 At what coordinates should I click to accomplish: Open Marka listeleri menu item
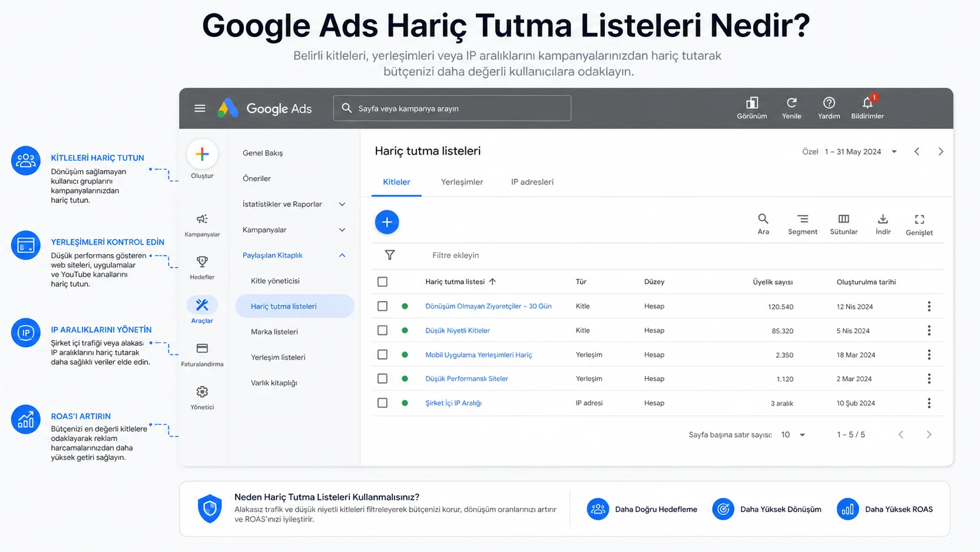tap(274, 332)
